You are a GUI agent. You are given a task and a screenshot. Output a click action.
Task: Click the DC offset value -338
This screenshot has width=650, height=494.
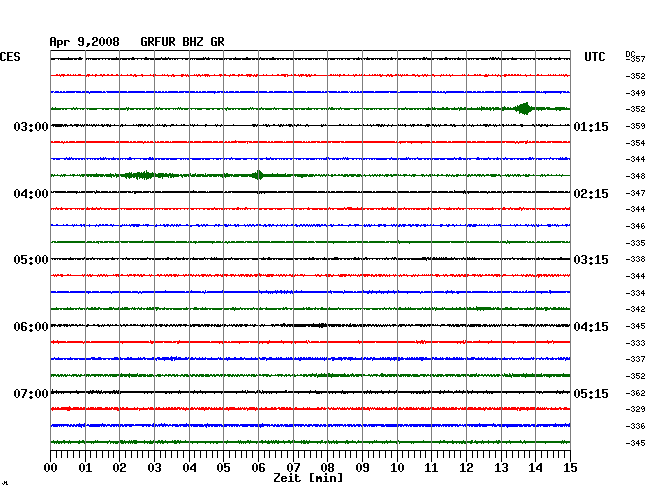635,259
